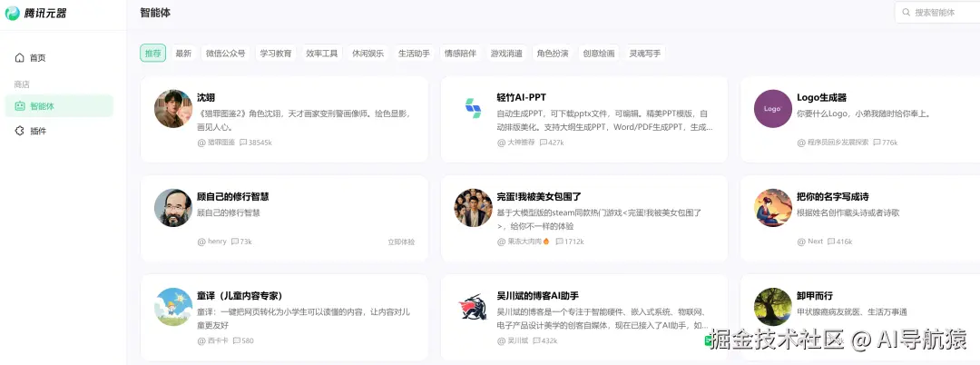Focus the 搜索智能体 search field
The image size is (980, 365).
point(937,13)
